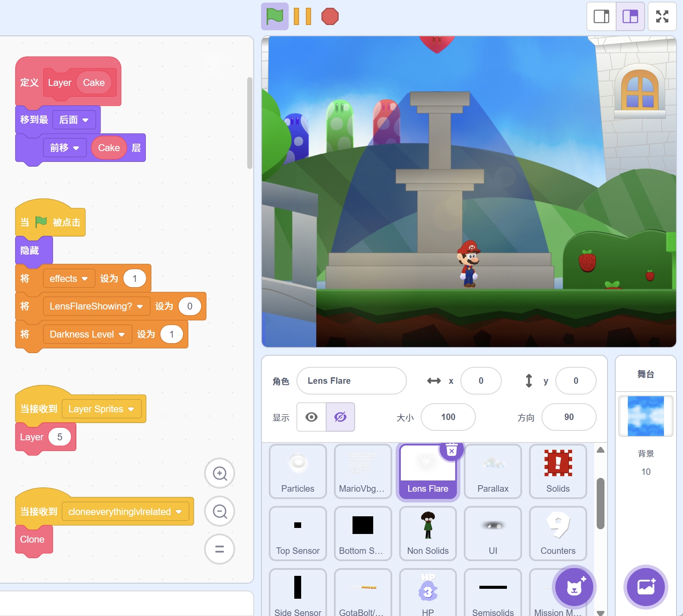Open the Layer Sprites message dropdown
The width and height of the screenshot is (683, 616).
131,409
